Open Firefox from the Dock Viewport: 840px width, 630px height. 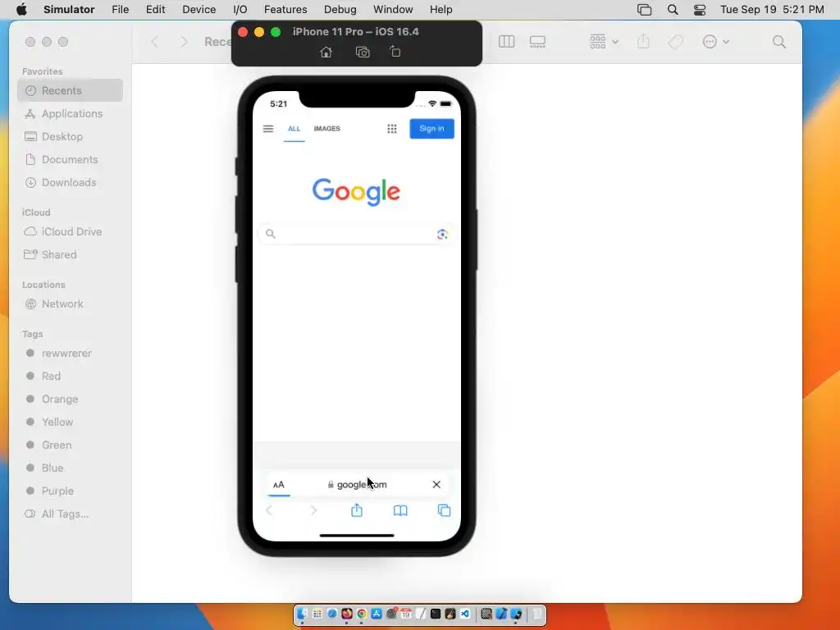tap(347, 614)
